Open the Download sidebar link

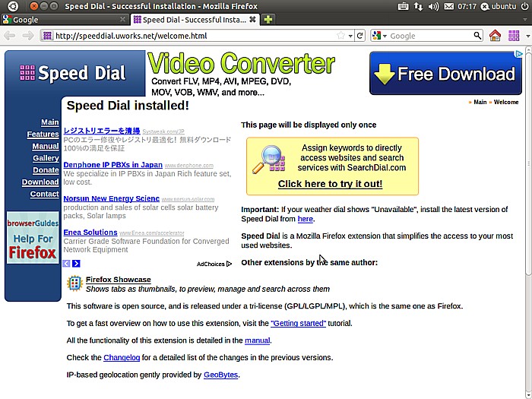click(40, 182)
